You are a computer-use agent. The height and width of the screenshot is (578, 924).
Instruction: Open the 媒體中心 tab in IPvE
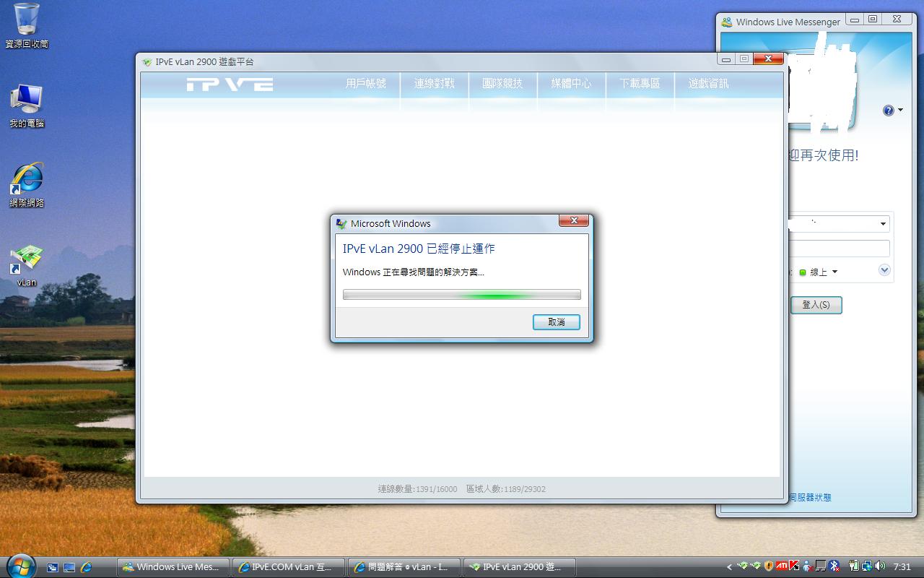point(571,84)
